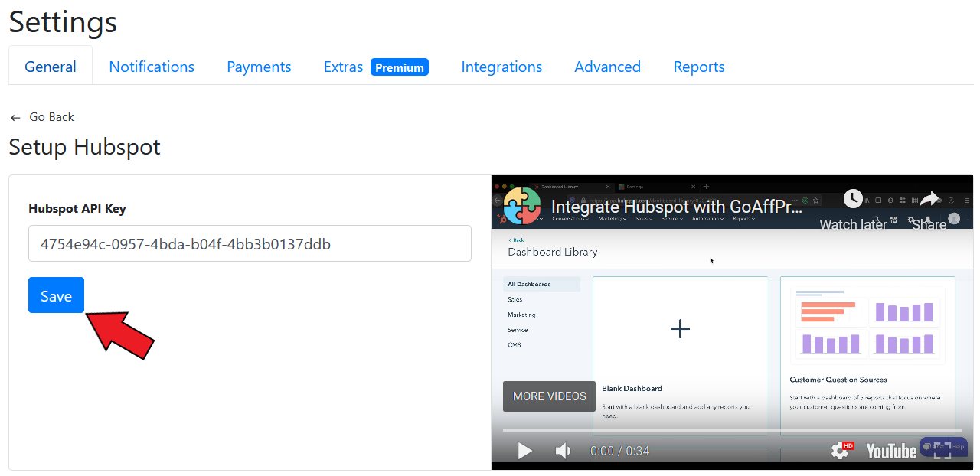Mute the video using speaker icon
The width and height of the screenshot is (980, 476).
tap(563, 451)
